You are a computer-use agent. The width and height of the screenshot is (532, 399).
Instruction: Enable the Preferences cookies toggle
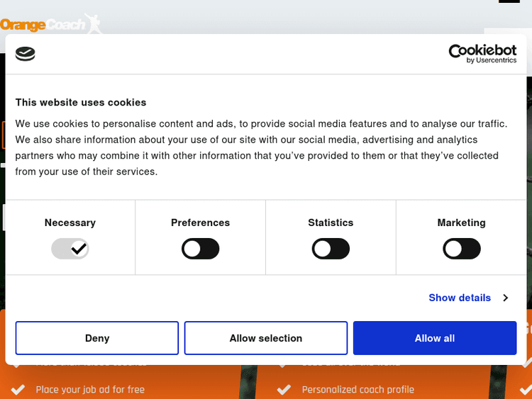tap(201, 249)
